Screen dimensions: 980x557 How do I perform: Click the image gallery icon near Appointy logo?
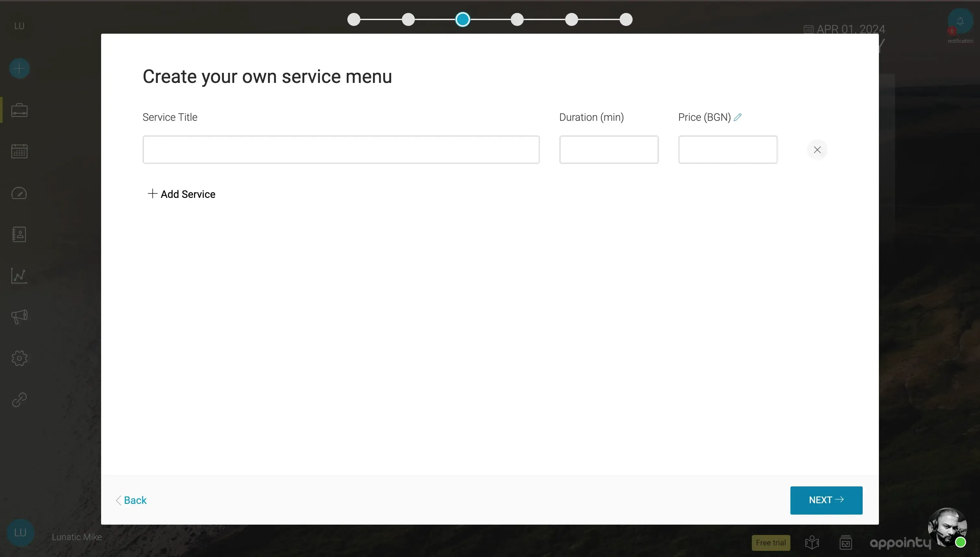[846, 542]
